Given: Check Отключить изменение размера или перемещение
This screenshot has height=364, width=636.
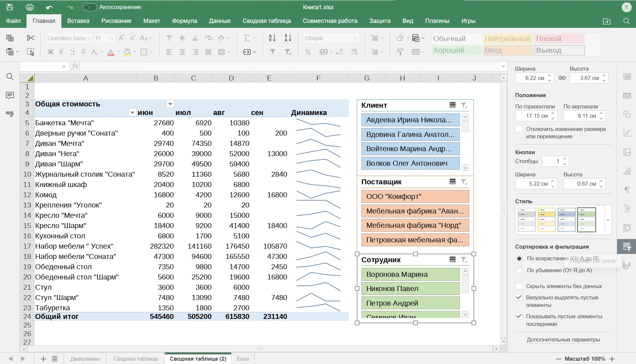Looking at the screenshot, I should (x=519, y=129).
